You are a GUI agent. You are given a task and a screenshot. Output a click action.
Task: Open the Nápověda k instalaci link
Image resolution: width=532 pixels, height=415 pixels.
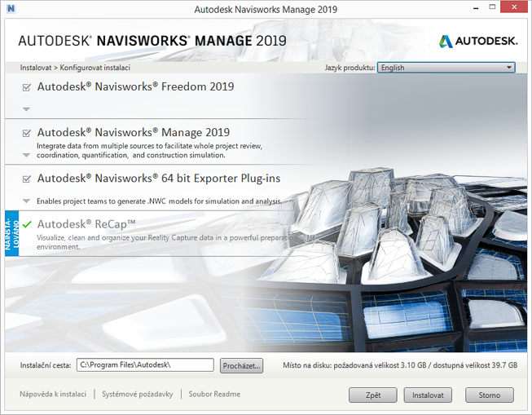(53, 395)
